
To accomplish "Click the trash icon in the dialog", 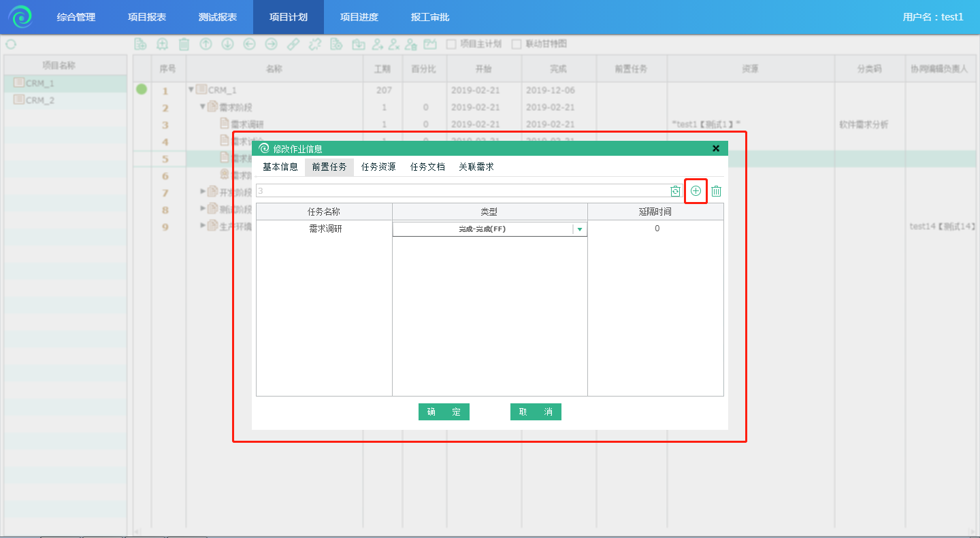I will coord(716,192).
